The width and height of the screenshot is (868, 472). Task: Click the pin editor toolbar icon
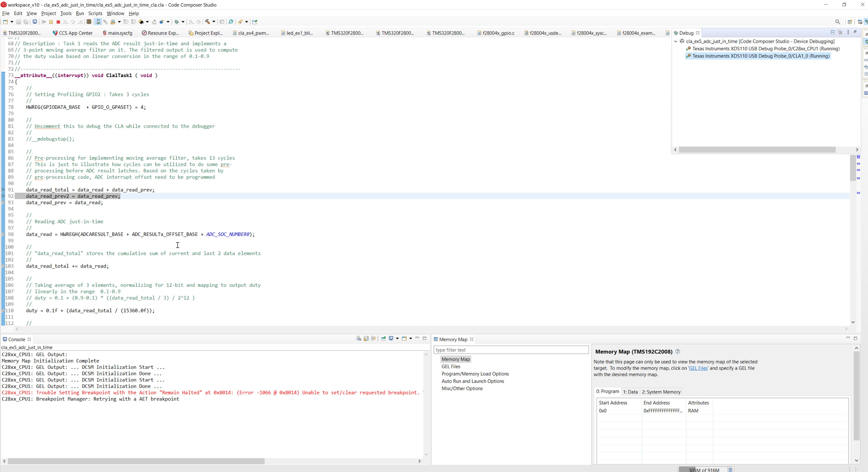click(x=254, y=22)
